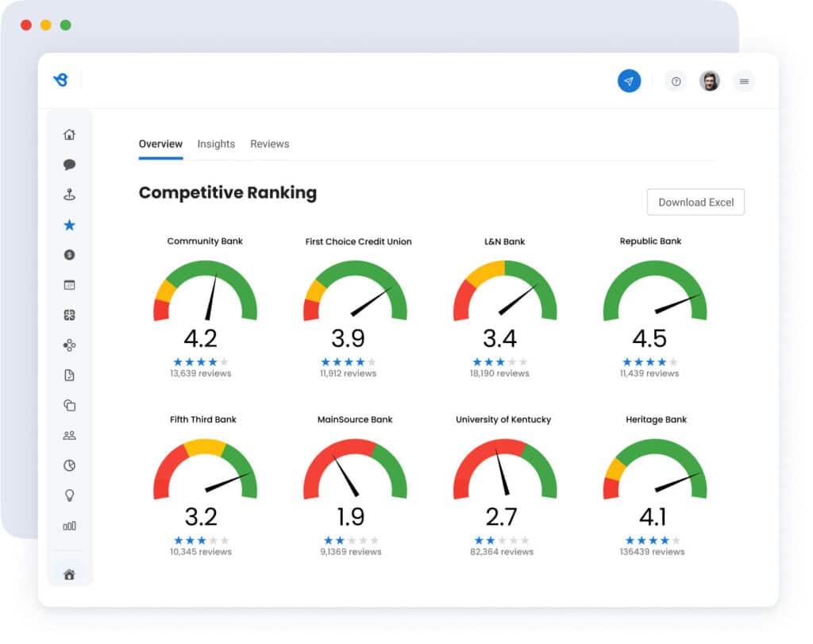Click the 3.9 rating score
The width and height of the screenshot is (813, 644).
[x=348, y=338]
